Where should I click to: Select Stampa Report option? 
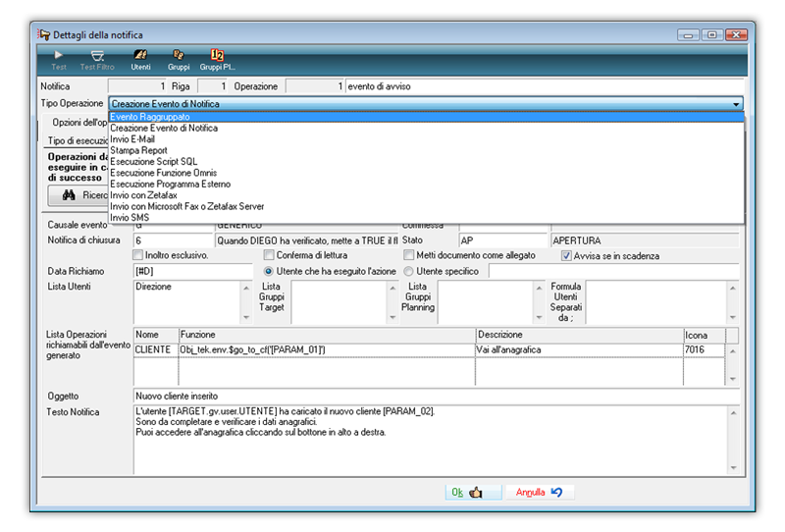(426, 150)
